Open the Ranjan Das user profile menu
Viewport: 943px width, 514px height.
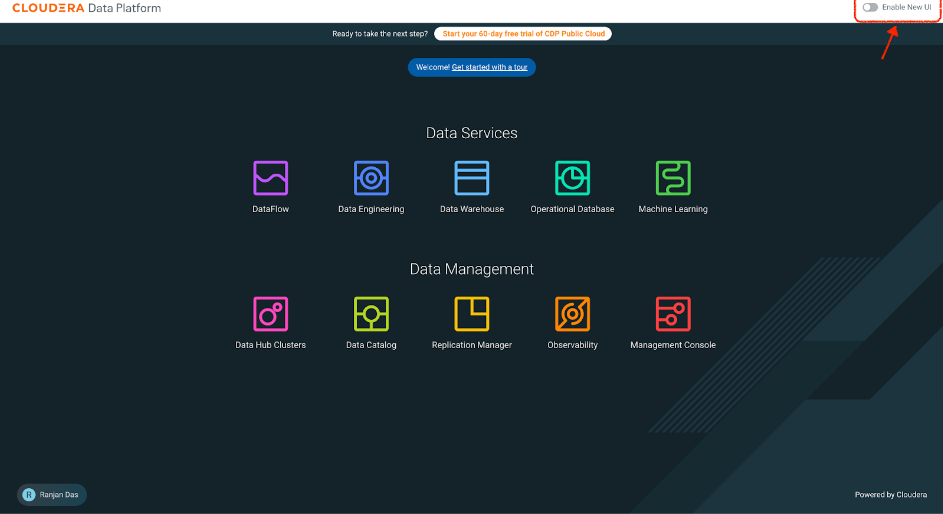coord(52,494)
